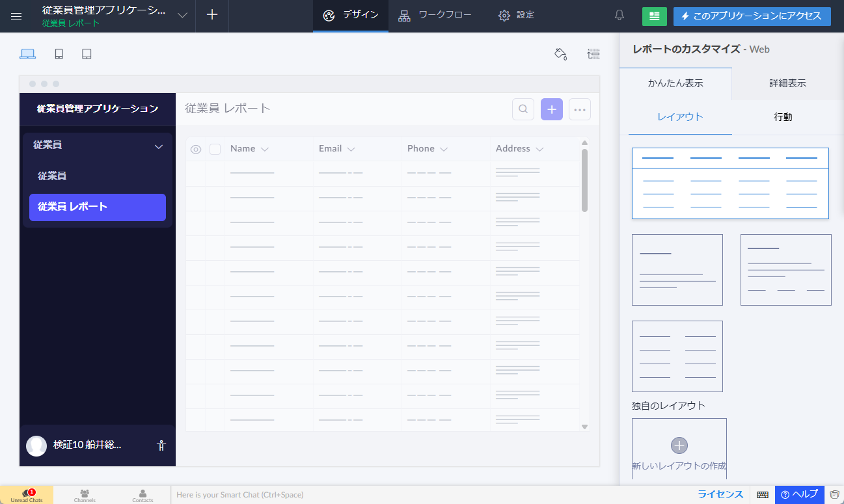Open the three-dot more options menu
This screenshot has height=504, width=844.
pyautogui.click(x=580, y=110)
